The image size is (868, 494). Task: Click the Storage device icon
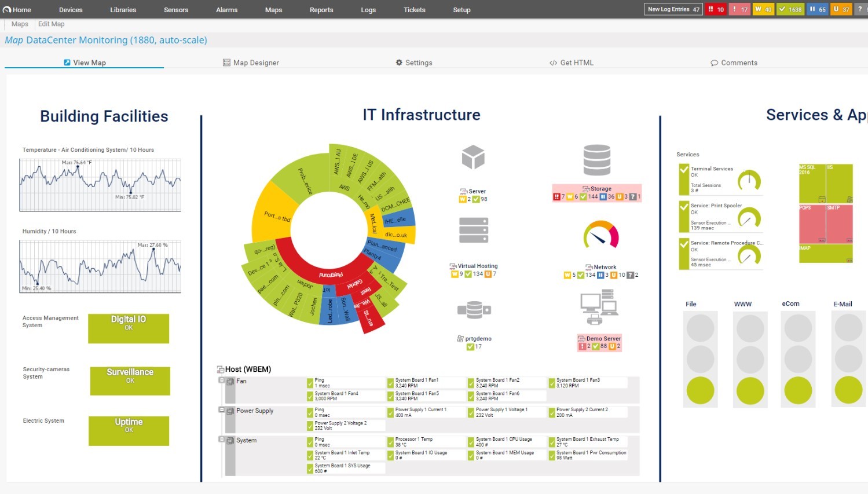pos(597,160)
